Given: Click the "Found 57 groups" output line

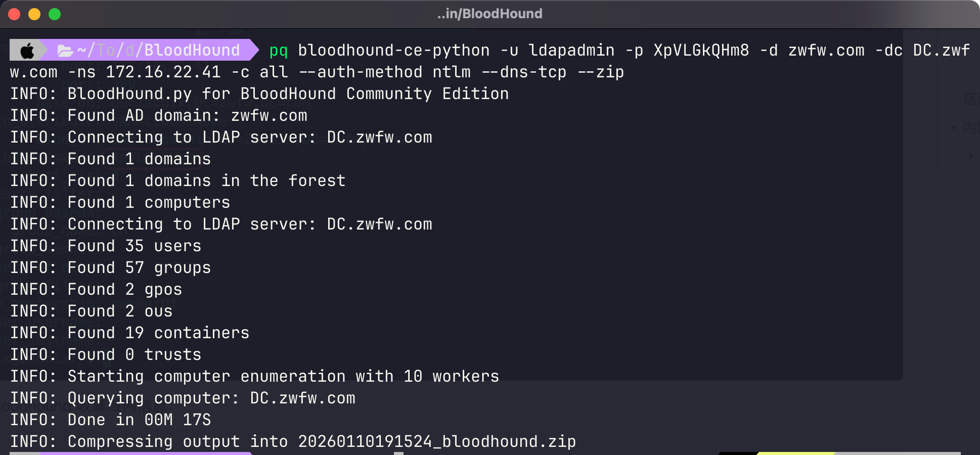Looking at the screenshot, I should 139,268.
